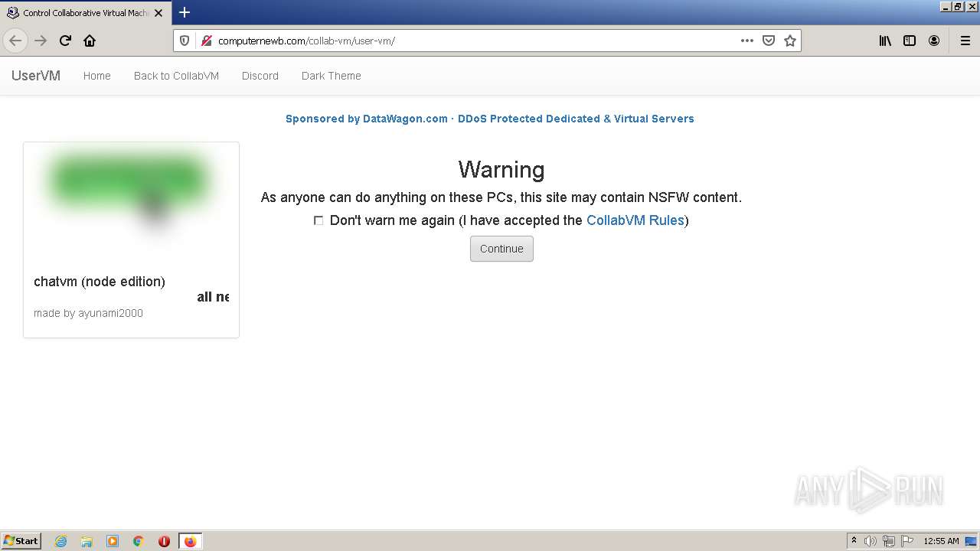This screenshot has height=551, width=980.
Task: Open the page actions three-dot menu
Action: (747, 41)
